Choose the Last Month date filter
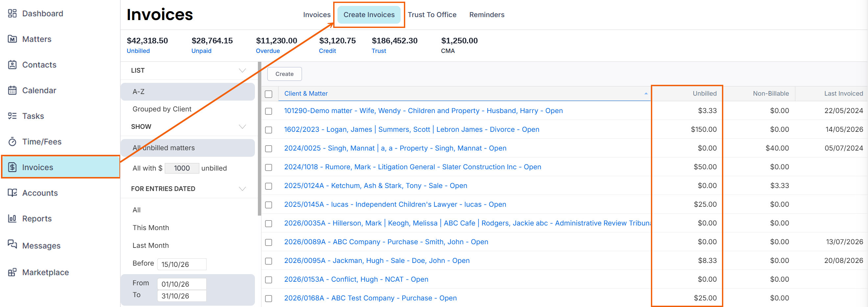Screen dimensions: 868x307 150,246
